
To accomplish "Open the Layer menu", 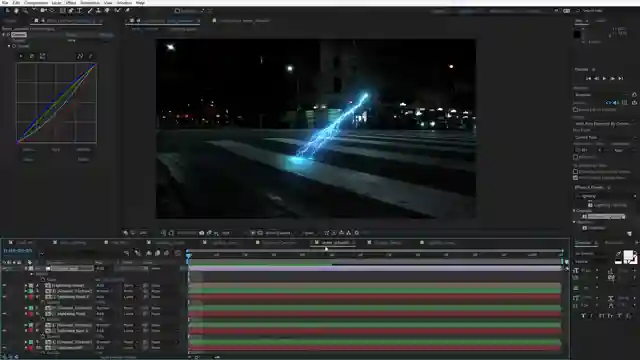I will [57, 2].
